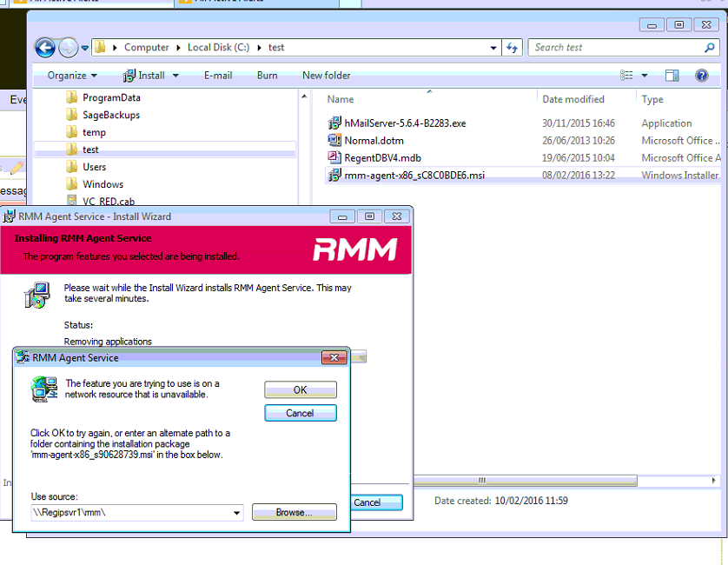Select the SageBackups folder in tree
This screenshot has height=565, width=728.
click(111, 115)
